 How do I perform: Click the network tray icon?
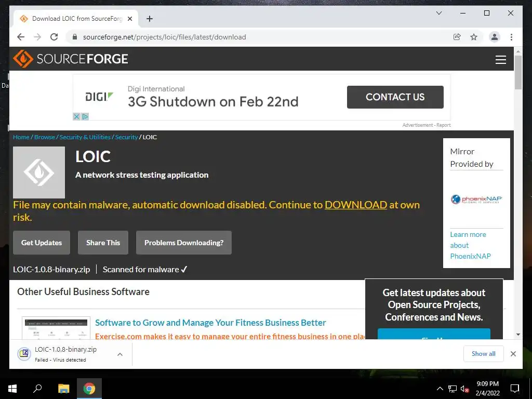coord(453,389)
